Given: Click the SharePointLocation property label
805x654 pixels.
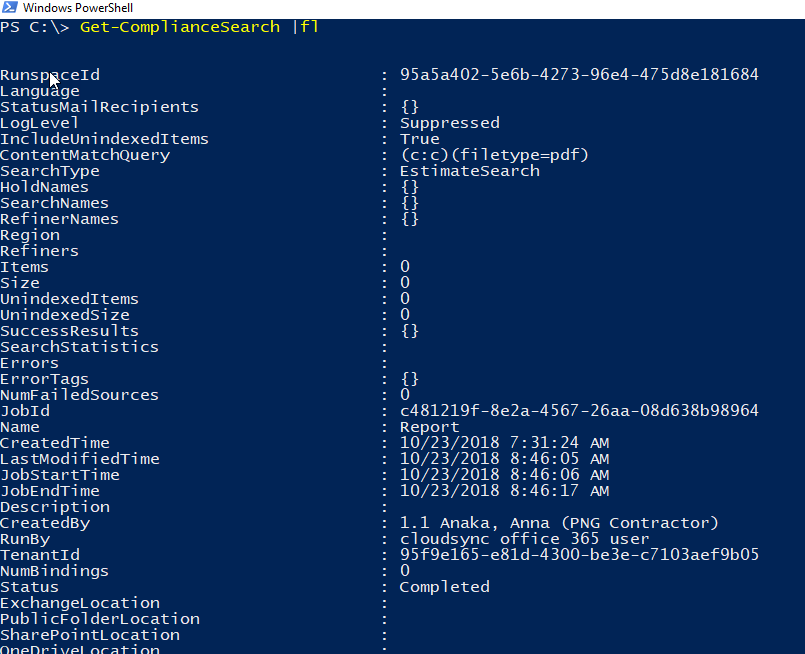Looking at the screenshot, I should 90,635.
